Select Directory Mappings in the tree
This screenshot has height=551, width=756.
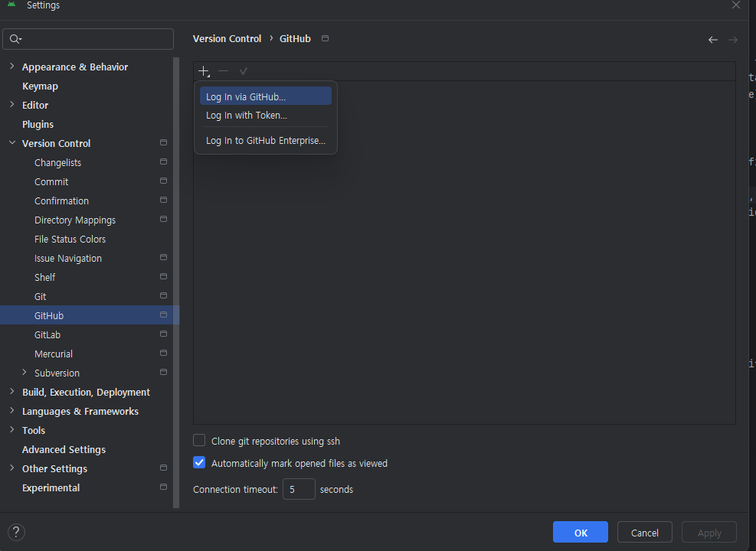tap(75, 220)
